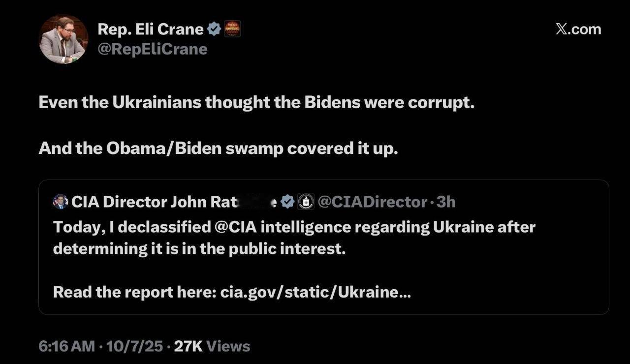This screenshot has height=364, width=630.
Task: Click the X logo in the top-right corner
Action: [562, 29]
